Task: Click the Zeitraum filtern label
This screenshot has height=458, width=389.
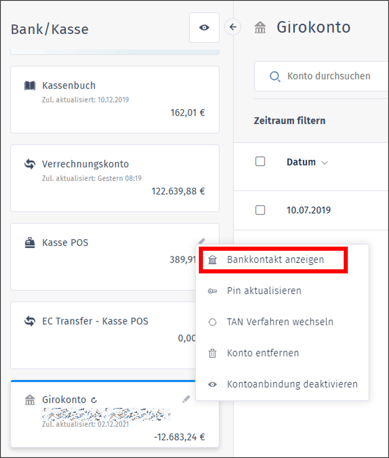Action: coord(290,121)
